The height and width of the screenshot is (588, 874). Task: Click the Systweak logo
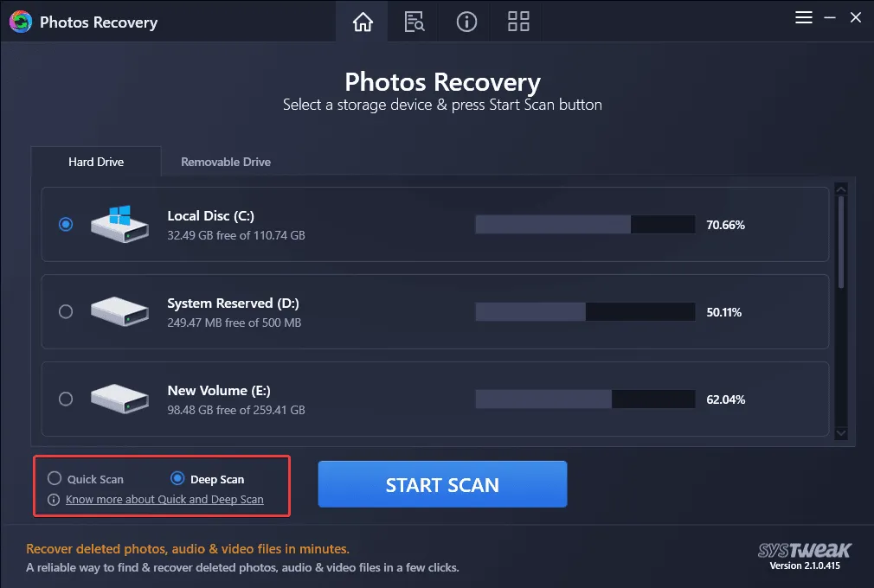[804, 550]
